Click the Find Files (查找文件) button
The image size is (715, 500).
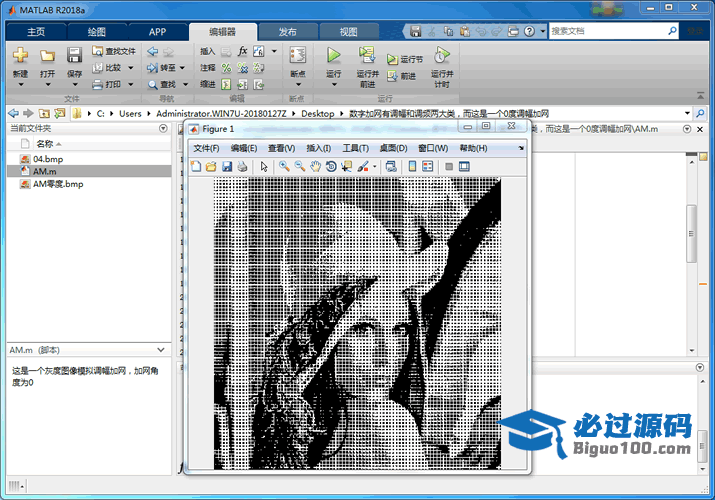[113, 51]
